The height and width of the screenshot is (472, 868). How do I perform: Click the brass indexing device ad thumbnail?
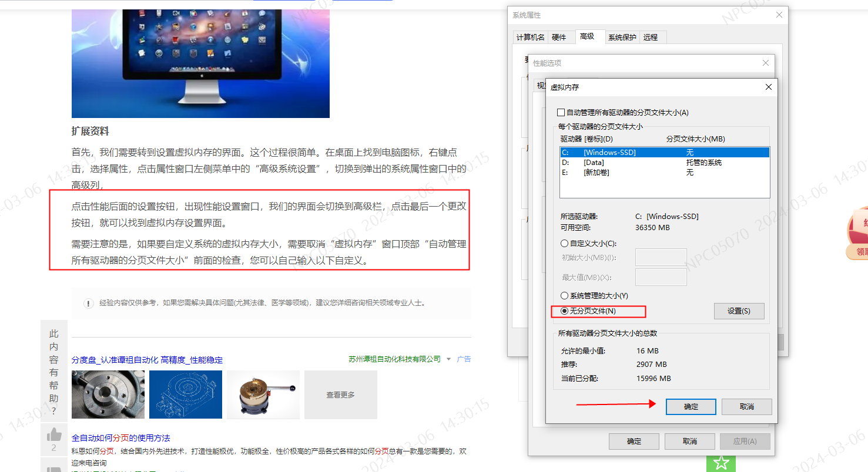[263, 395]
